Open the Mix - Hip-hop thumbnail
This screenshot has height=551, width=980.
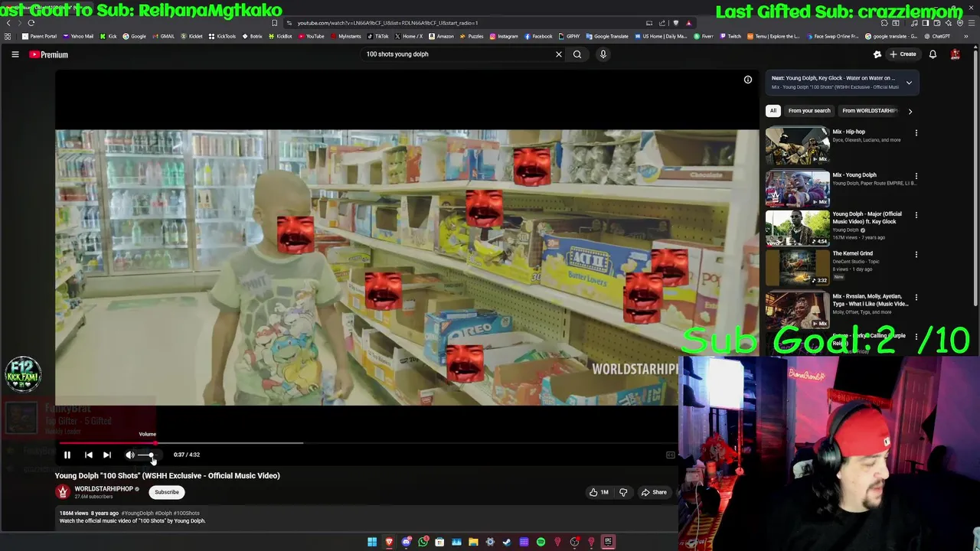[x=797, y=145]
